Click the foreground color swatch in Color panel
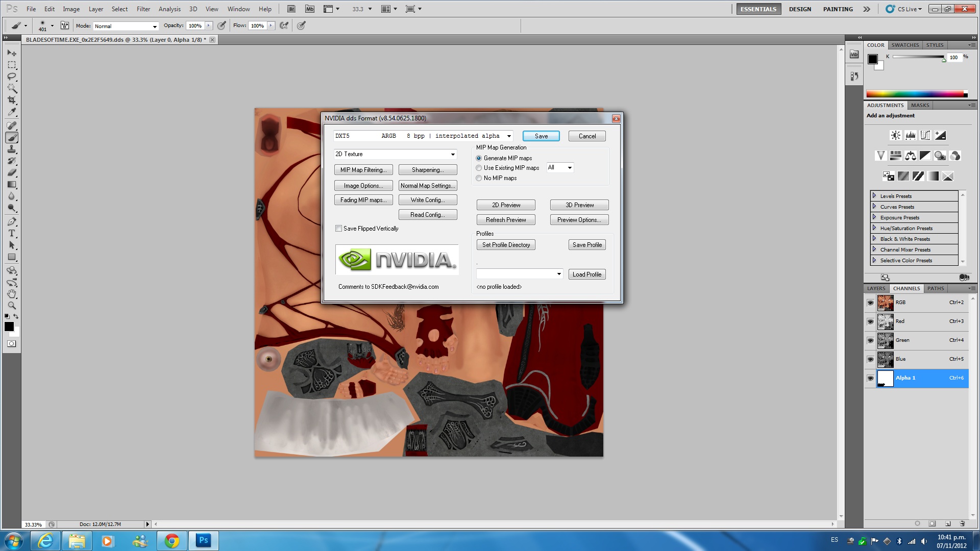980x551 pixels. 873,59
